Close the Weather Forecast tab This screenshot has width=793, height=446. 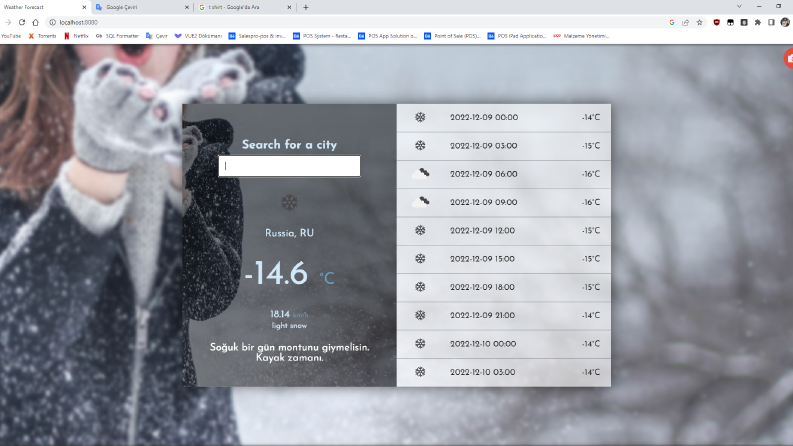point(84,7)
